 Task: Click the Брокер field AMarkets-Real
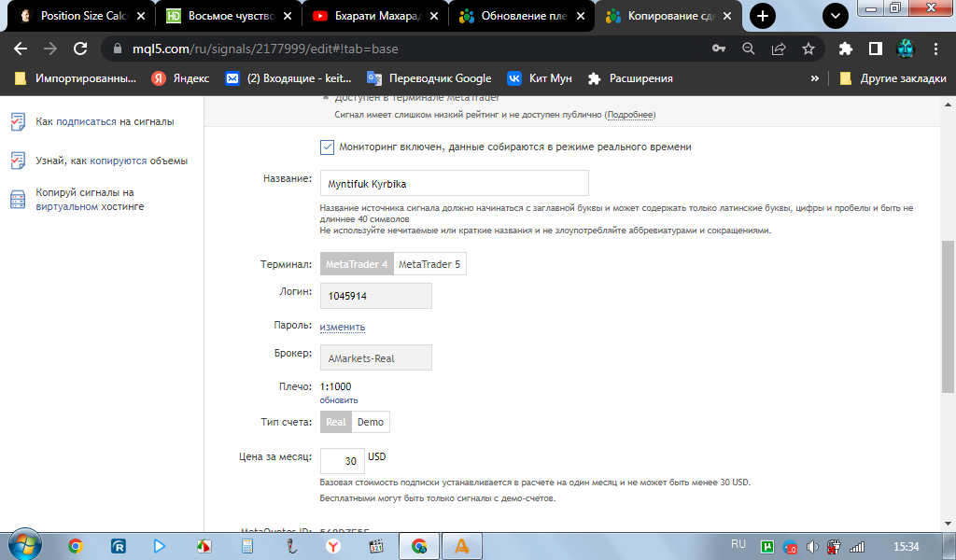coord(375,357)
